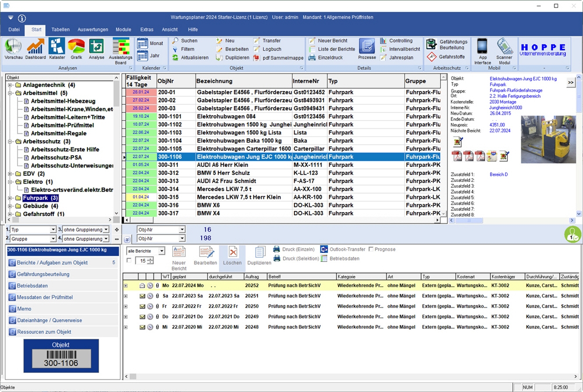Click the 300-1106 barcode label
Screen dimensions: 583x392
click(61, 359)
